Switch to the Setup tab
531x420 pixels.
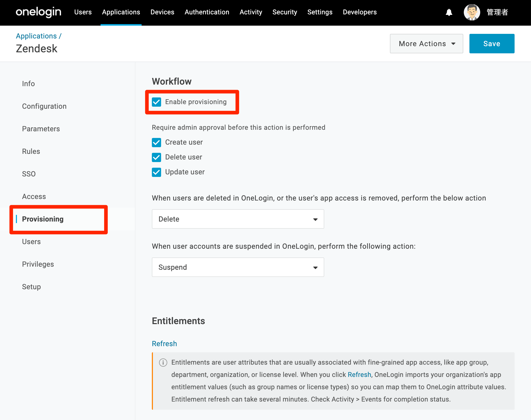pyautogui.click(x=31, y=287)
